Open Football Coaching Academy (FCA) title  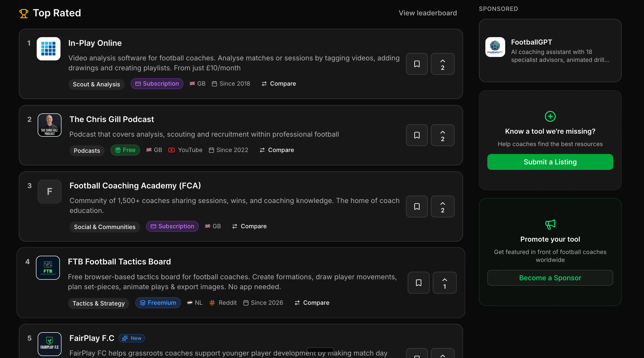click(135, 185)
